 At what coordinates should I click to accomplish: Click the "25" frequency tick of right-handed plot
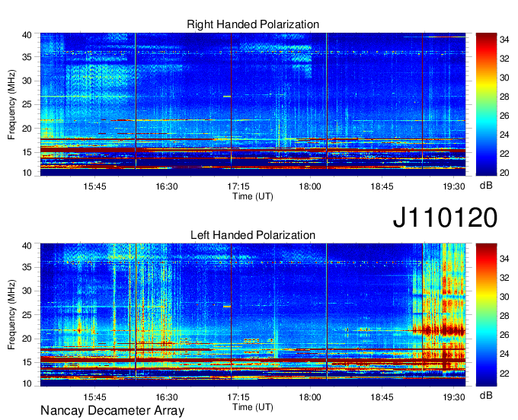[x=27, y=104]
